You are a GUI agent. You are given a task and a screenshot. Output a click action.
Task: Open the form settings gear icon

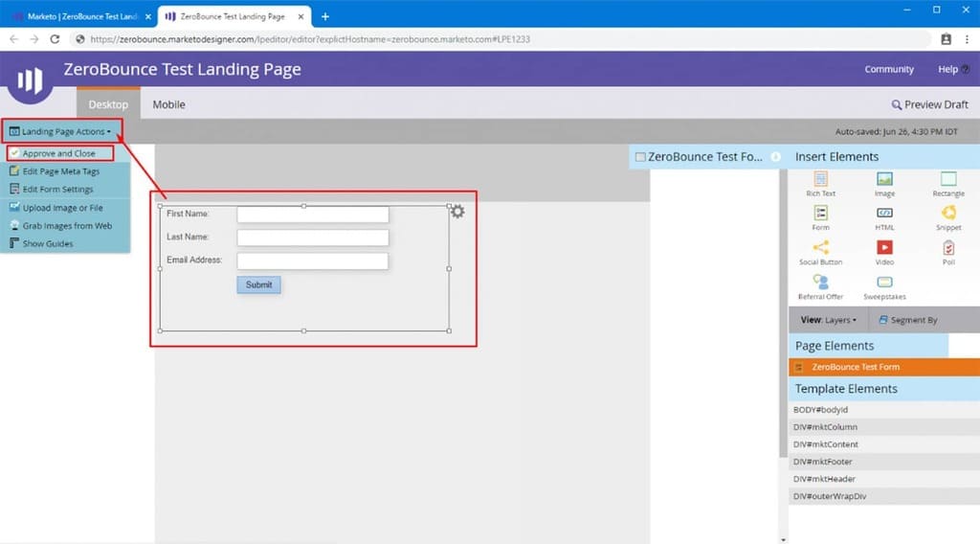point(457,212)
